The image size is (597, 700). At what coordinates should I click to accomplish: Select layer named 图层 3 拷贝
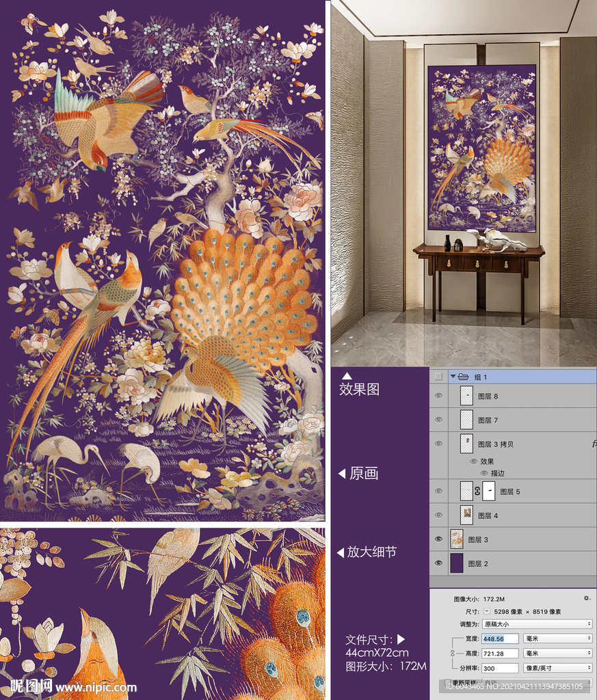(x=496, y=444)
